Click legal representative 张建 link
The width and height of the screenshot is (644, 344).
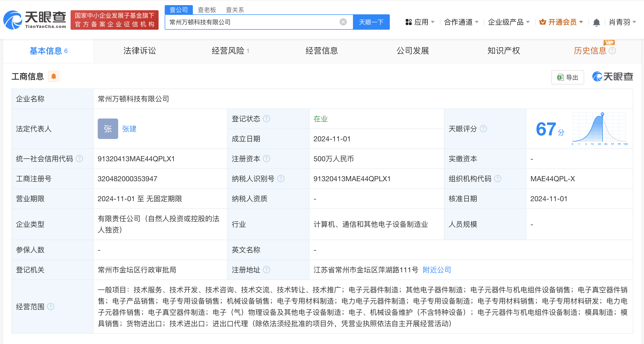[129, 129]
